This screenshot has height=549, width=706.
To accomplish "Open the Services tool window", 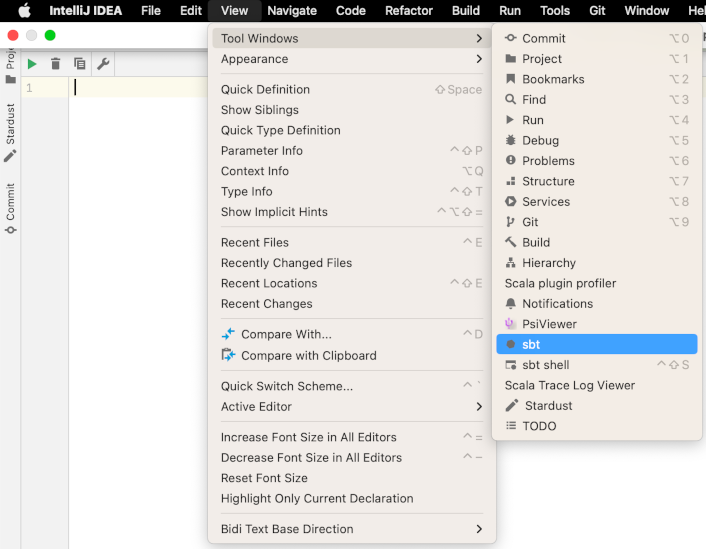I will tap(545, 202).
